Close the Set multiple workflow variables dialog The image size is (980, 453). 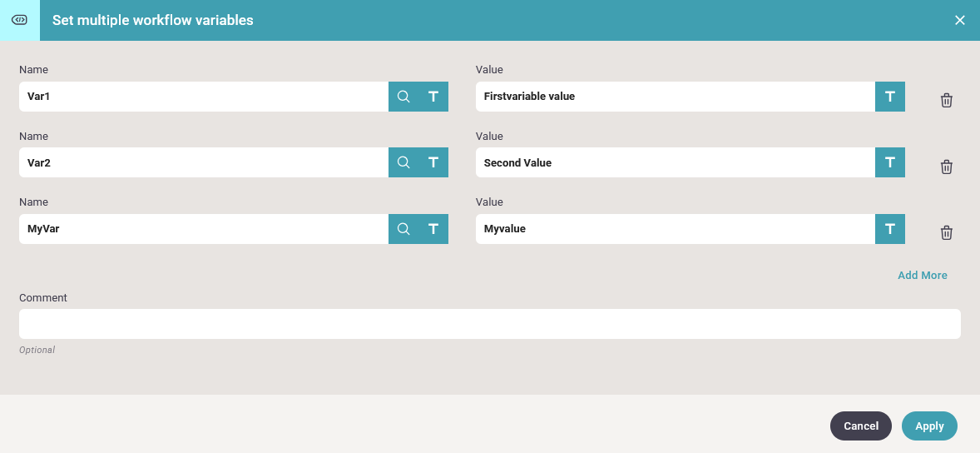[x=959, y=20]
